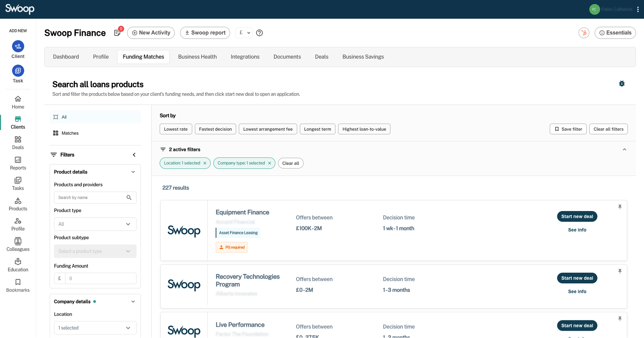This screenshot has width=644, height=338.
Task: Collapse the Product details section
Action: coord(133,172)
